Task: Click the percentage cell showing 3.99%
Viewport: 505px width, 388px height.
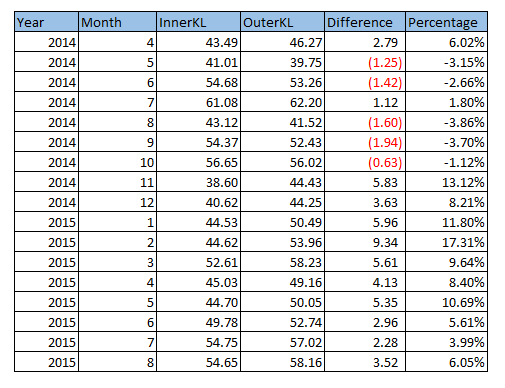Action: (446, 342)
